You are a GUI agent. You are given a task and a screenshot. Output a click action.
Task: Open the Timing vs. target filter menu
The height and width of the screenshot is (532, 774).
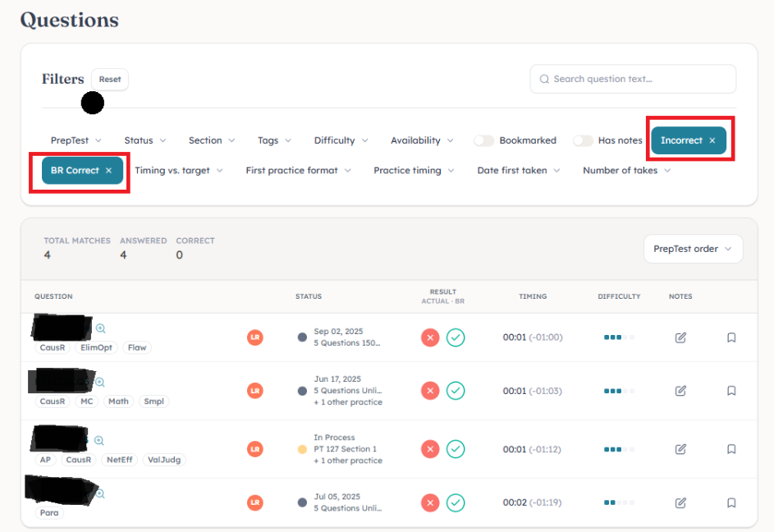tap(178, 171)
